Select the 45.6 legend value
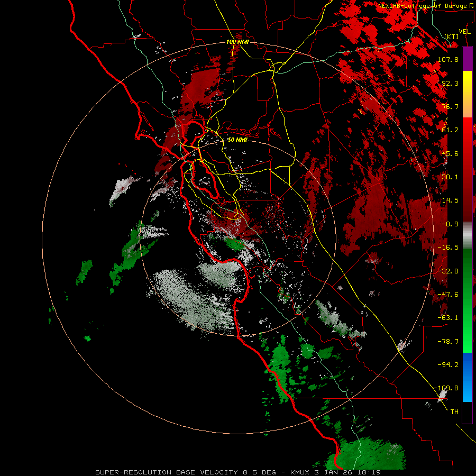The image size is (476, 476). click(450, 153)
